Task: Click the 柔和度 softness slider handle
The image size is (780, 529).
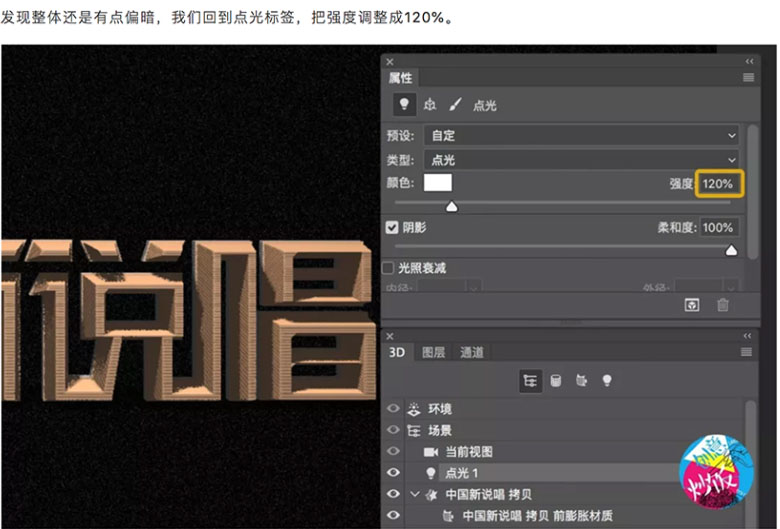Action: [x=731, y=250]
